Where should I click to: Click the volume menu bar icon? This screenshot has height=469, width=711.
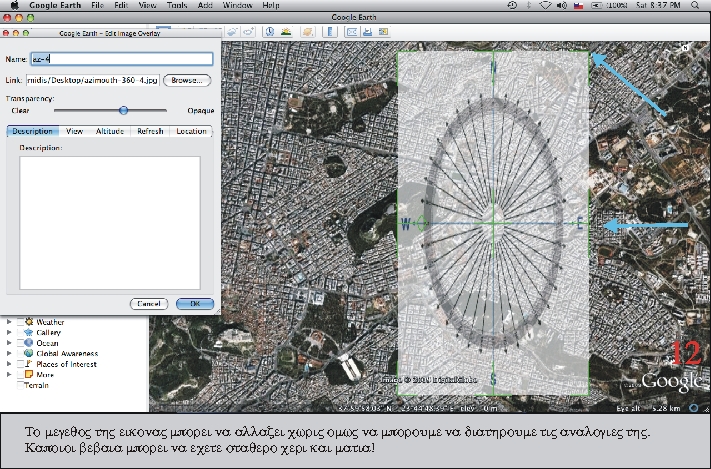(562, 5)
